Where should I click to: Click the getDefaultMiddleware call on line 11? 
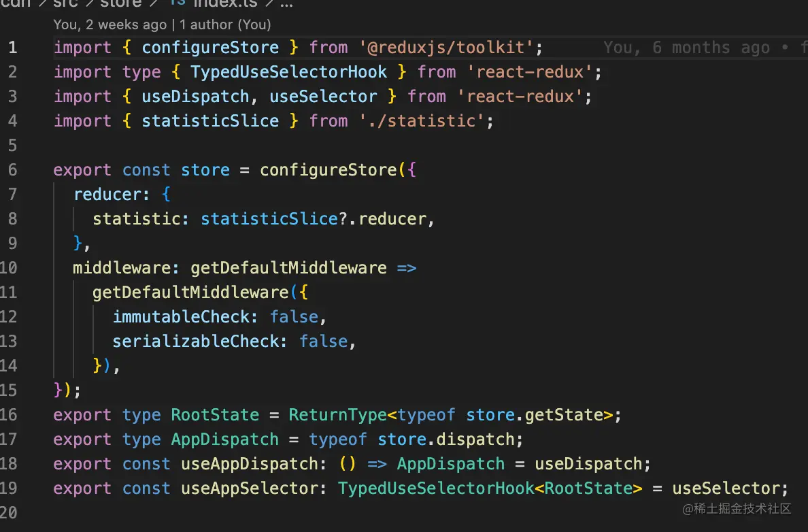tap(190, 293)
